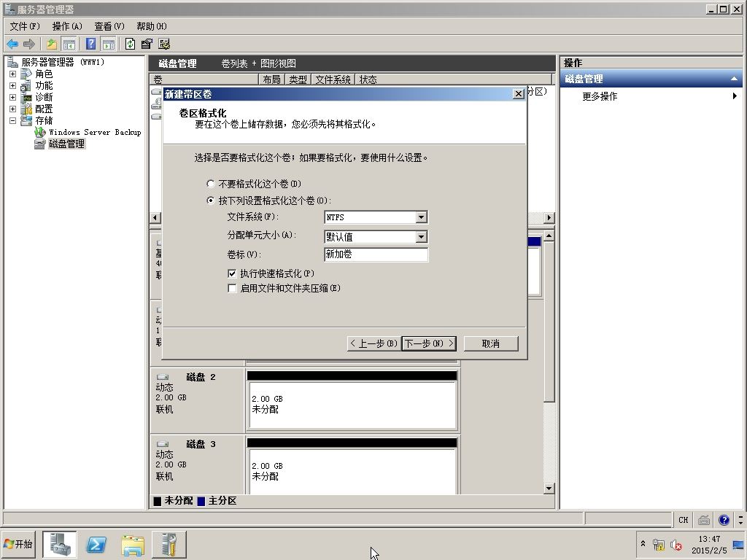The image size is (747, 560).
Task: Click the disk settings toolbar icon
Action: pos(164,44)
